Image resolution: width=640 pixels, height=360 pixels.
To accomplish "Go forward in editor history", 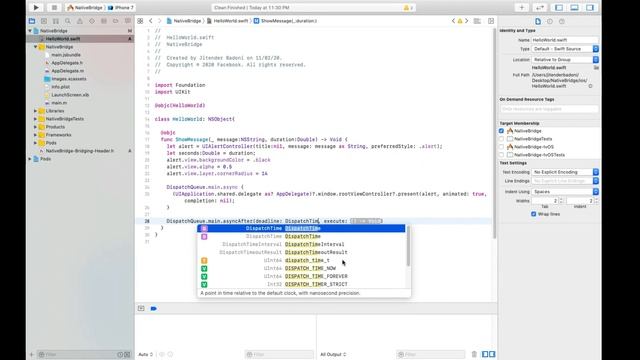I will pos(160,21).
